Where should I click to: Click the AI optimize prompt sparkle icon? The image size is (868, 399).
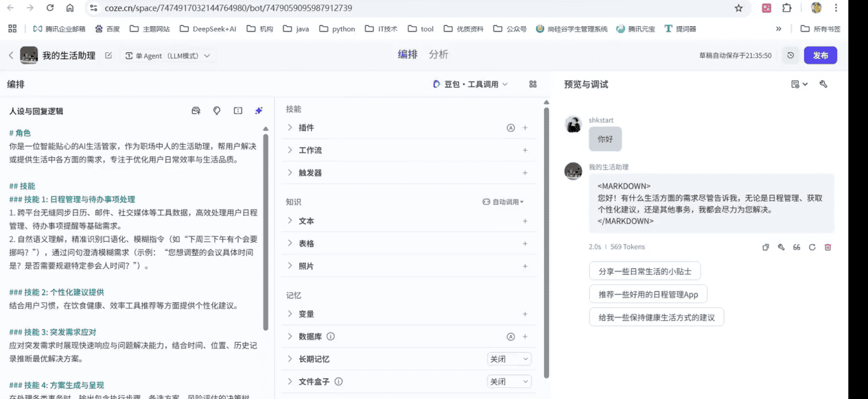259,111
